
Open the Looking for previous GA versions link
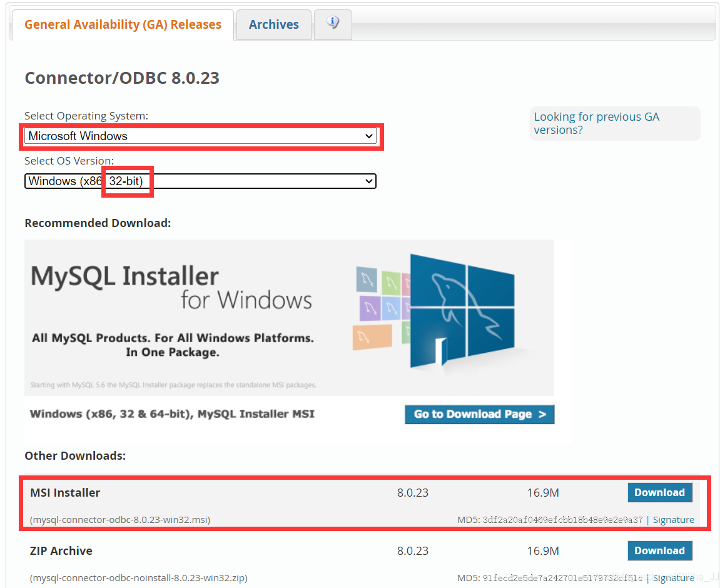coord(596,123)
